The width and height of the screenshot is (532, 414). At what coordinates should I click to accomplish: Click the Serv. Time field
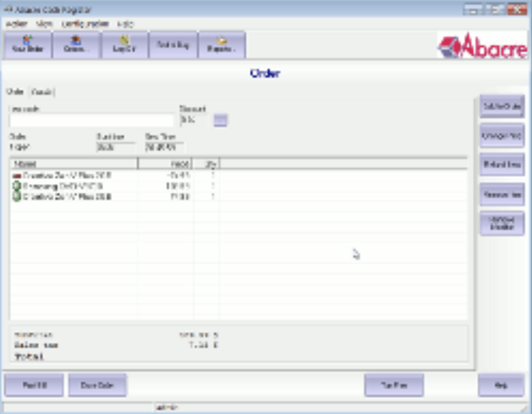164,147
